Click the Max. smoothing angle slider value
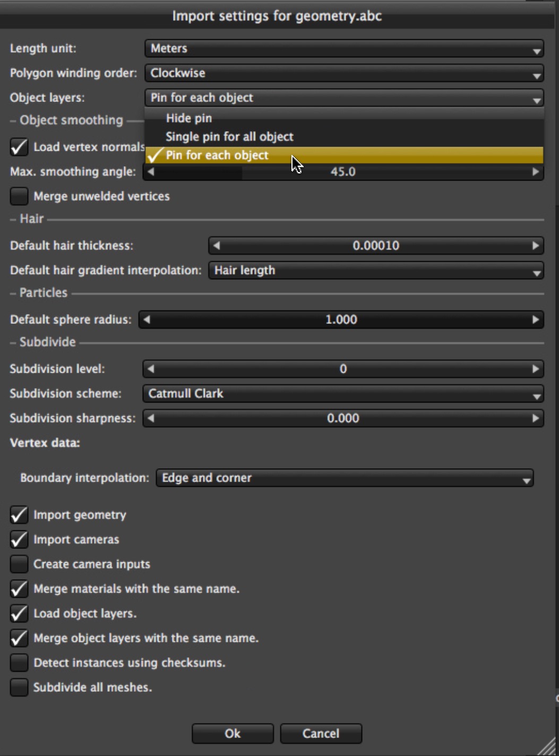 343,171
